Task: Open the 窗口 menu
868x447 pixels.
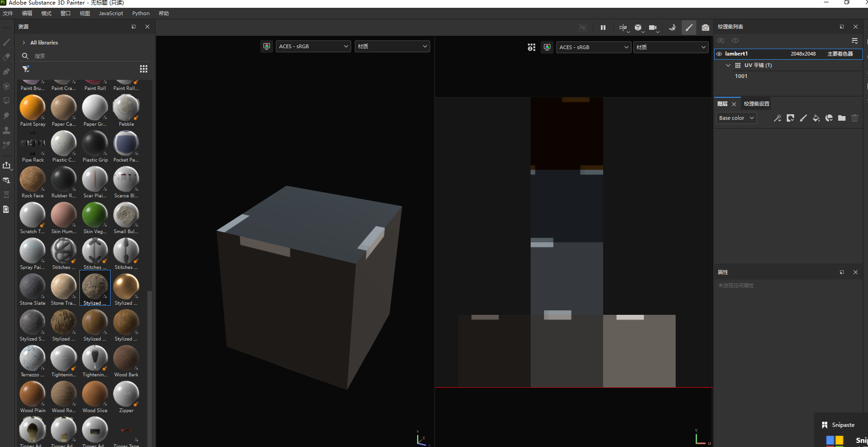Action: pyautogui.click(x=66, y=13)
